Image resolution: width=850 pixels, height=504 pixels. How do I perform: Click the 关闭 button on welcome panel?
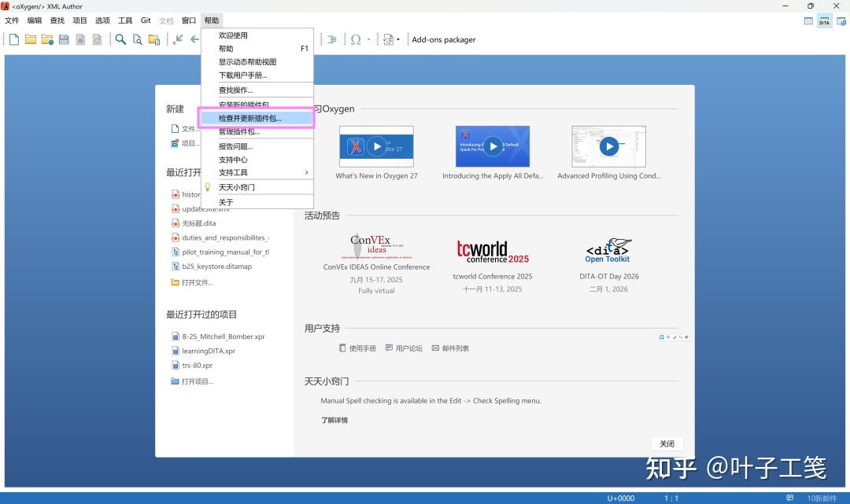coord(667,444)
